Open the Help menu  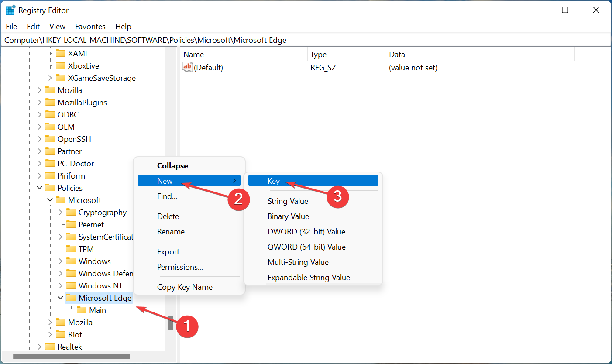[123, 27]
